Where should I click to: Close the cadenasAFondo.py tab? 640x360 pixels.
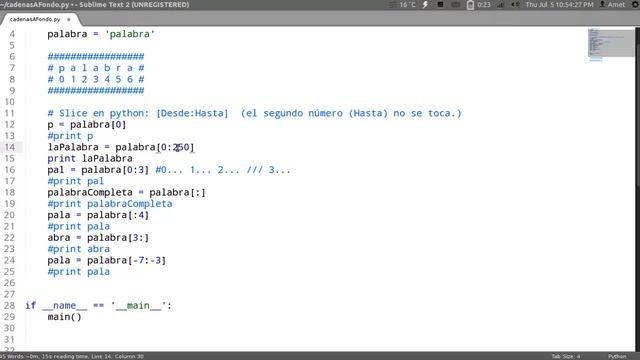[69, 19]
